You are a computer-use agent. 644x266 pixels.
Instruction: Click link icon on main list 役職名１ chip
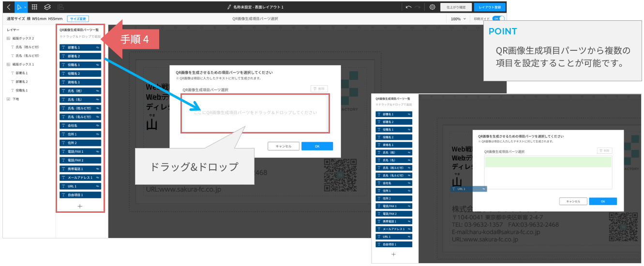tap(98, 65)
